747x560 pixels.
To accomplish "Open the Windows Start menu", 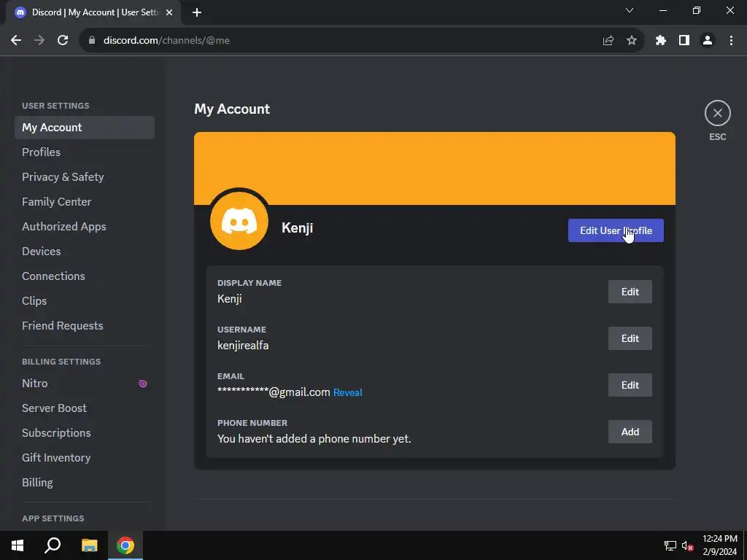I will 18,545.
